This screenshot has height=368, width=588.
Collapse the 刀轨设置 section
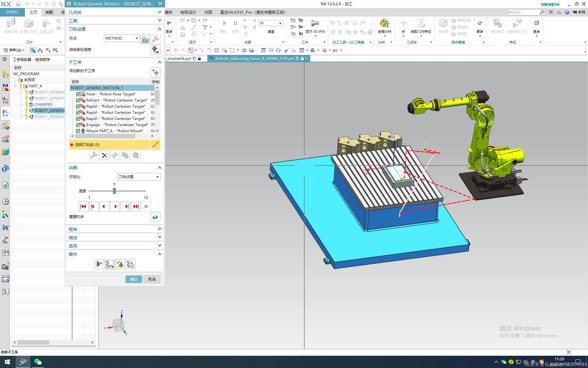tap(115, 29)
